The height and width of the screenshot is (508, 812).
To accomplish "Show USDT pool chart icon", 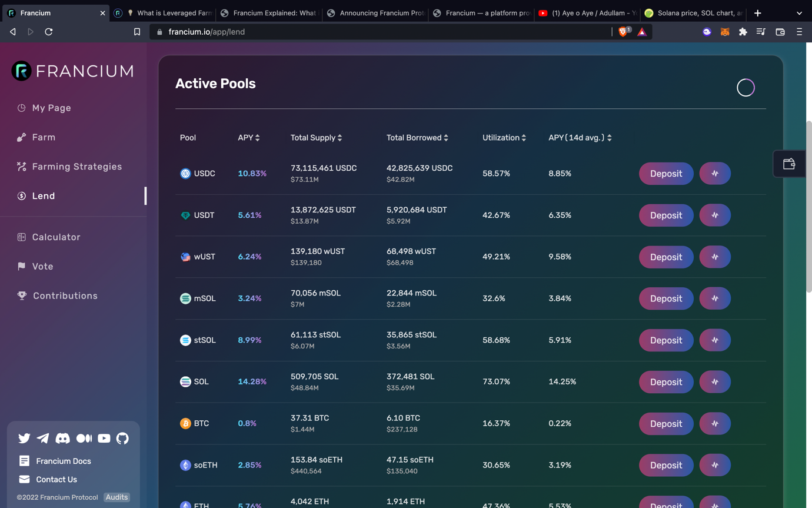I will 715,215.
